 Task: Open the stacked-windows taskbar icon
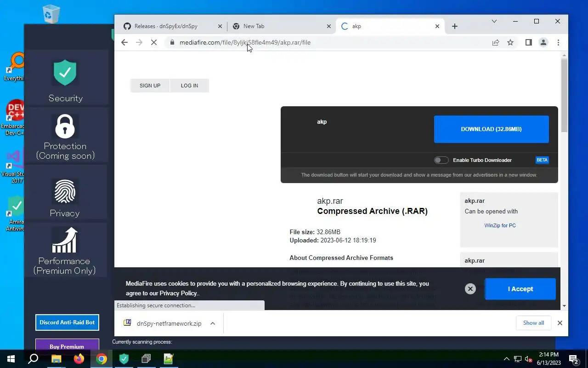pyautogui.click(x=146, y=359)
